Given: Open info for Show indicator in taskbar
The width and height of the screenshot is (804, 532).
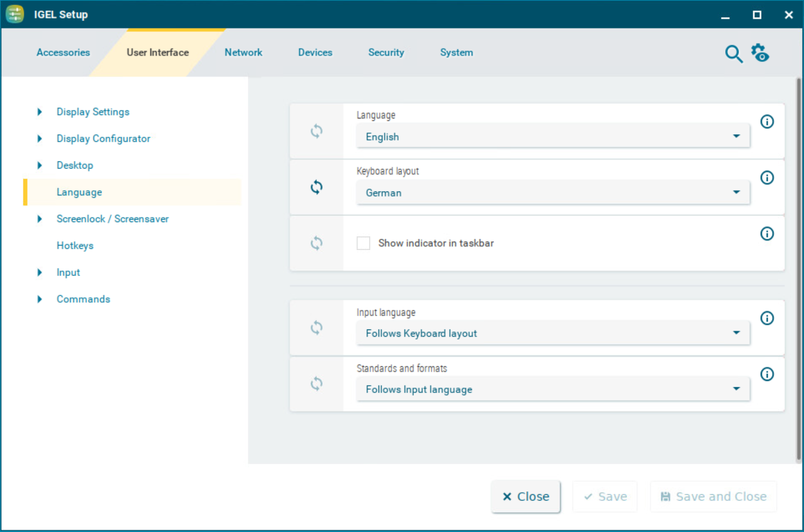Looking at the screenshot, I should click(767, 234).
